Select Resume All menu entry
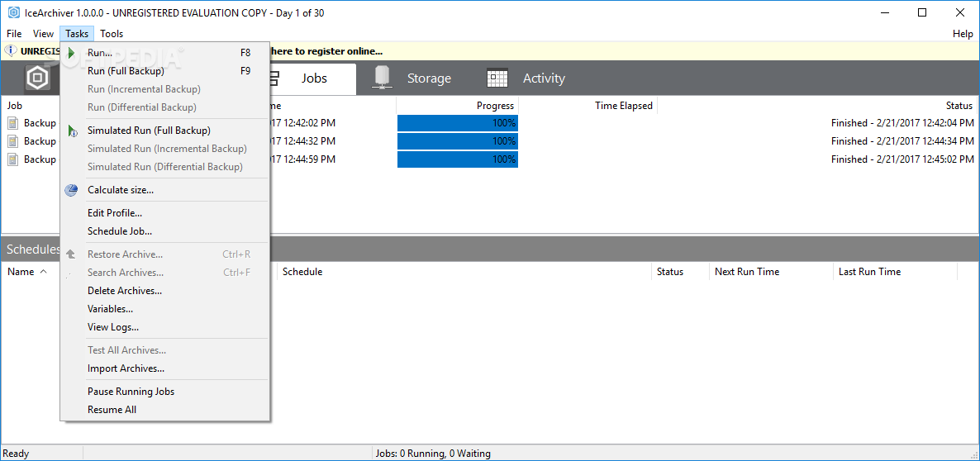 pyautogui.click(x=165, y=410)
